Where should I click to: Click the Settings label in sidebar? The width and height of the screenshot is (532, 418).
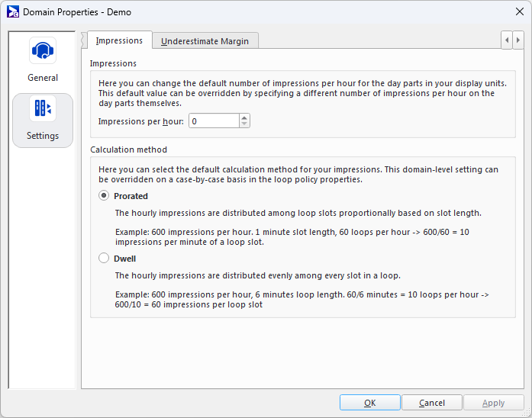coord(43,136)
